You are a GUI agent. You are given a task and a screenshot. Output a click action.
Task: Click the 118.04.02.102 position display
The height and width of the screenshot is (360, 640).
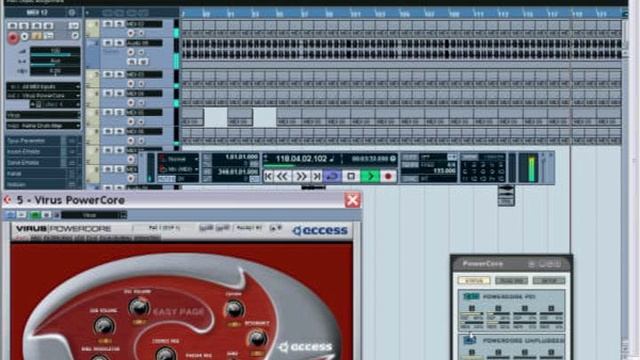click(x=301, y=159)
